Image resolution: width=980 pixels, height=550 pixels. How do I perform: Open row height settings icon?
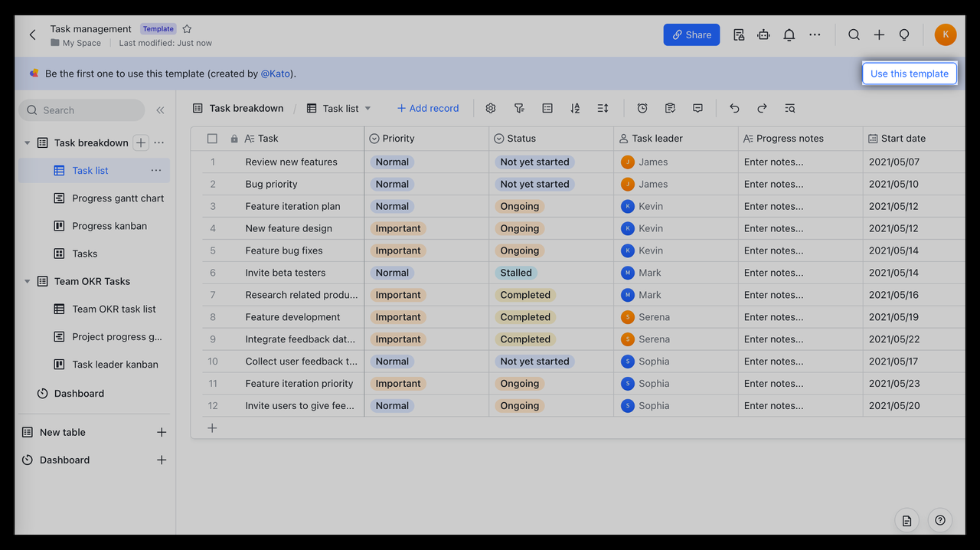click(603, 109)
